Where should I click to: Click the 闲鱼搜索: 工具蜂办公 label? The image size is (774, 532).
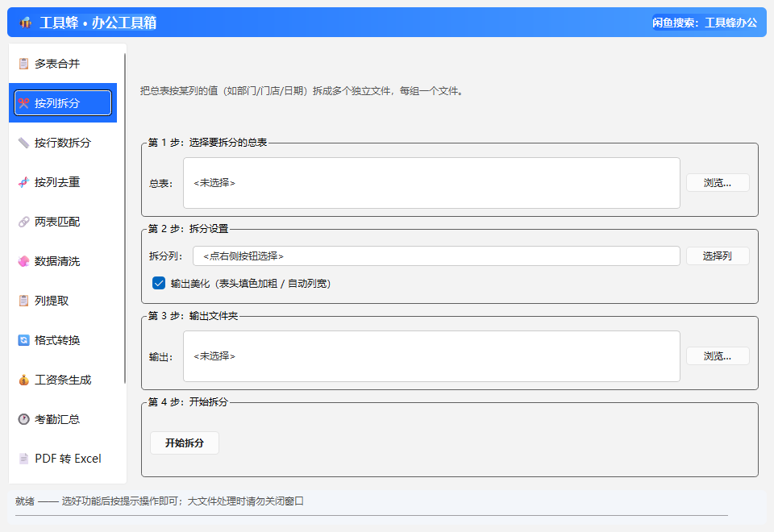(705, 23)
